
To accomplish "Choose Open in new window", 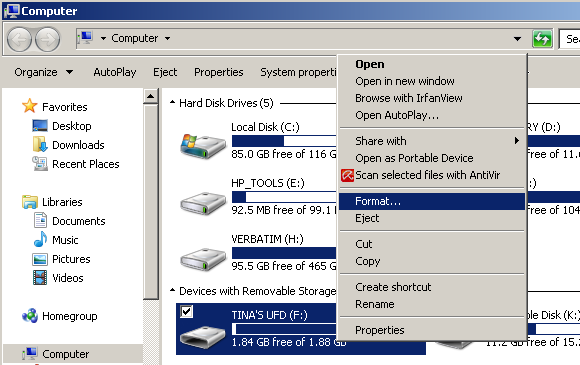I will pos(432,81).
